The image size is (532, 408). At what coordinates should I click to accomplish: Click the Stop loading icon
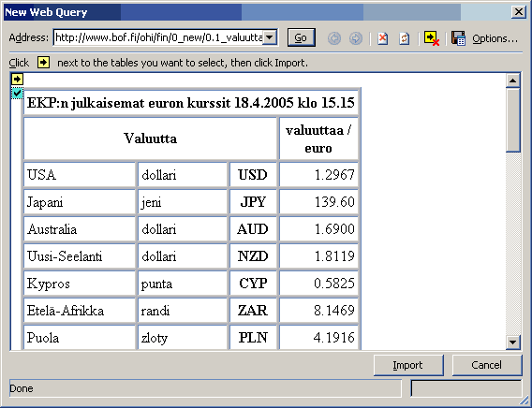[383, 38]
